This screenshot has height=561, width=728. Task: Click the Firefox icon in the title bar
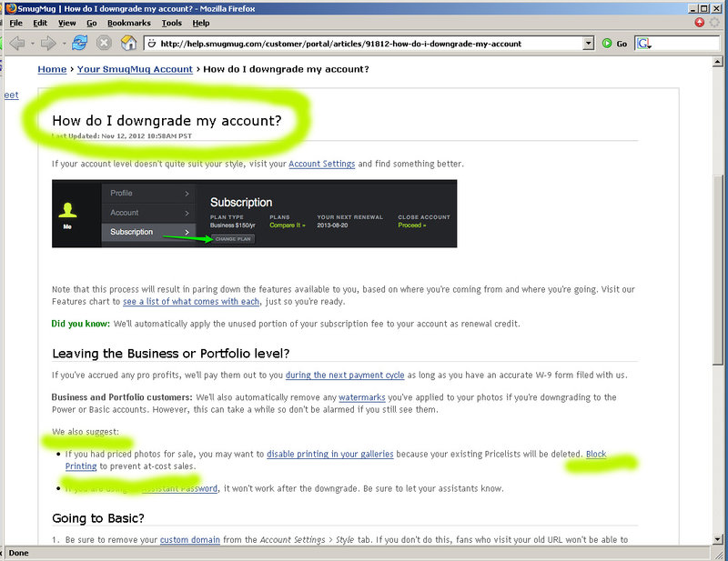click(x=11, y=8)
